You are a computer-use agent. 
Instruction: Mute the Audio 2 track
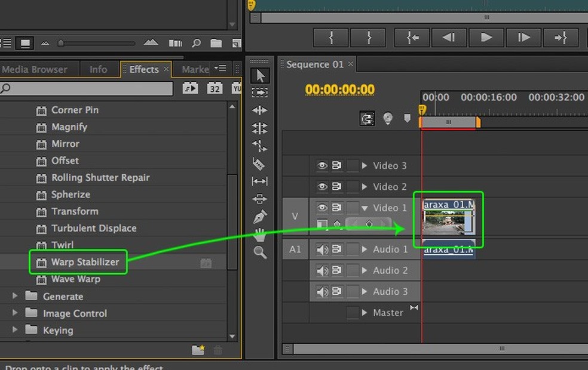click(322, 270)
